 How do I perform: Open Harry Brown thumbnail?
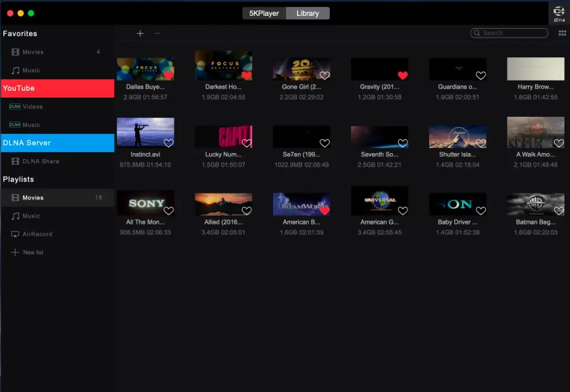[x=536, y=69]
